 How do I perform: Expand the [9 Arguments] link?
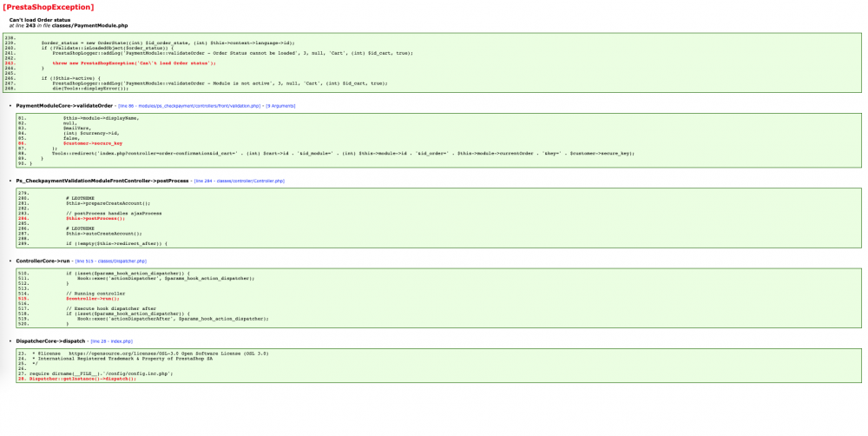(x=280, y=106)
